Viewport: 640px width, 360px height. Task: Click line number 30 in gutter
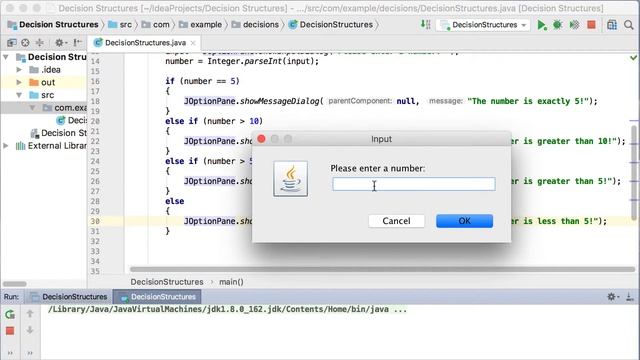point(95,221)
